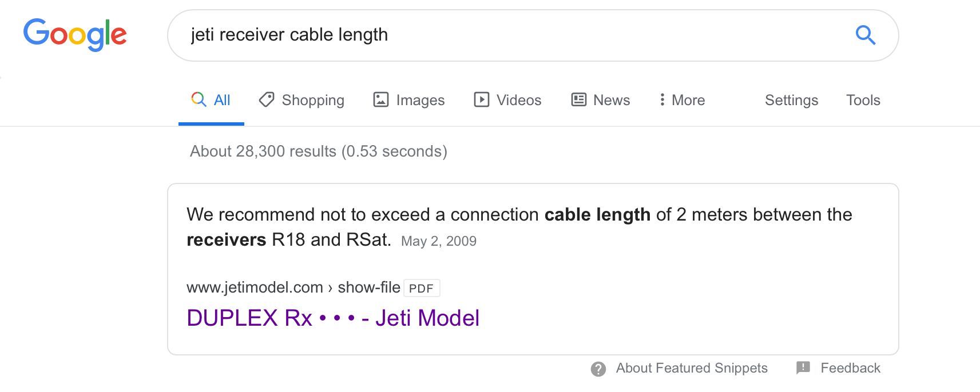Viewport: 980px width, 392px height.
Task: Click the Shopping tag icon
Action: 266,99
